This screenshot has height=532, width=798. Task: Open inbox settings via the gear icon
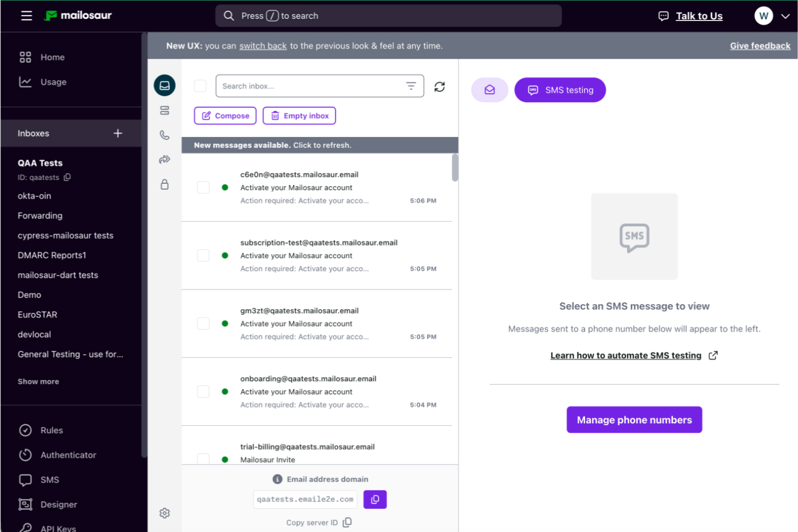tap(164, 513)
